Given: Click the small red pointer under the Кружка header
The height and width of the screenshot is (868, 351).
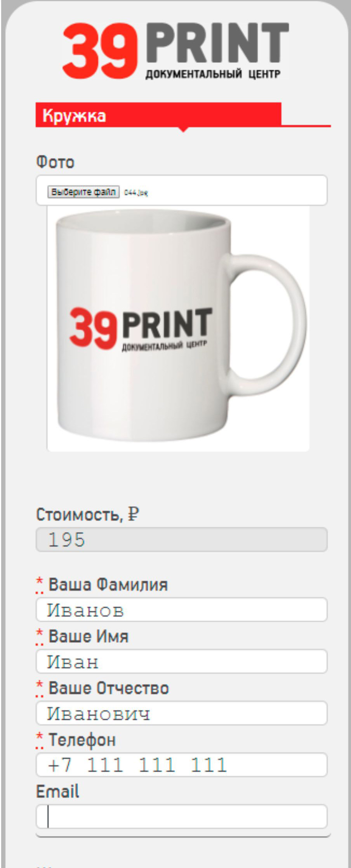Looking at the screenshot, I should pos(184,129).
